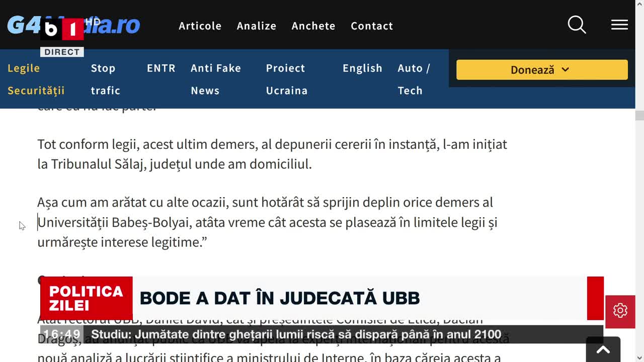The height and width of the screenshot is (362, 644).
Task: Click the scroll-to-top arrow button
Action: coord(603,350)
